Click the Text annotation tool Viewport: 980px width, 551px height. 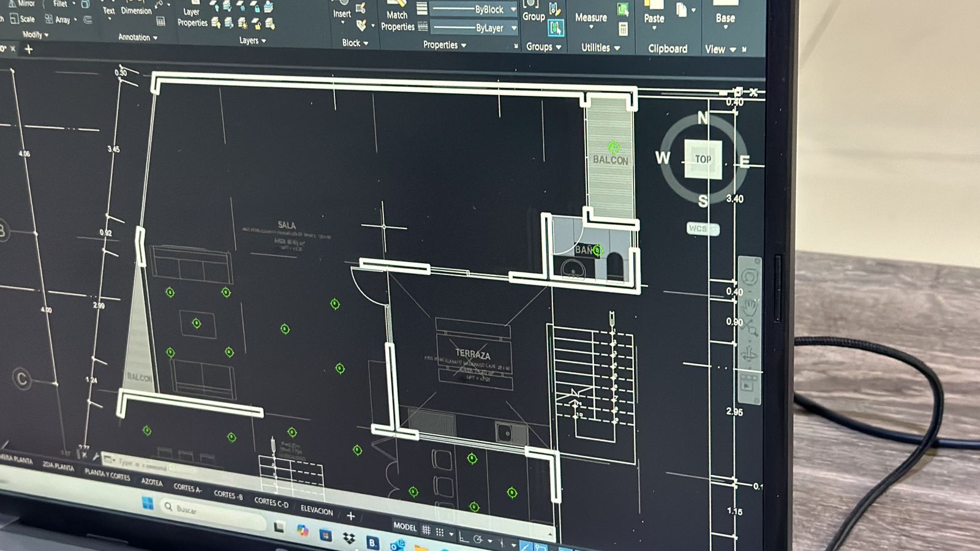pyautogui.click(x=108, y=10)
